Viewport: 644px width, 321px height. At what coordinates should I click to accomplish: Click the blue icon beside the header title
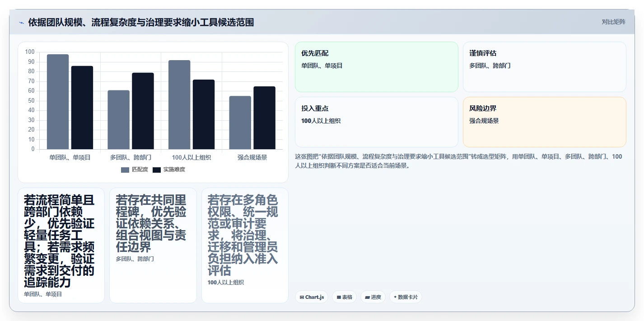(x=21, y=23)
